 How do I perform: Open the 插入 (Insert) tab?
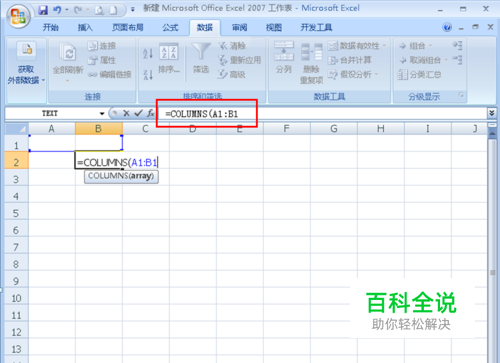(85, 27)
